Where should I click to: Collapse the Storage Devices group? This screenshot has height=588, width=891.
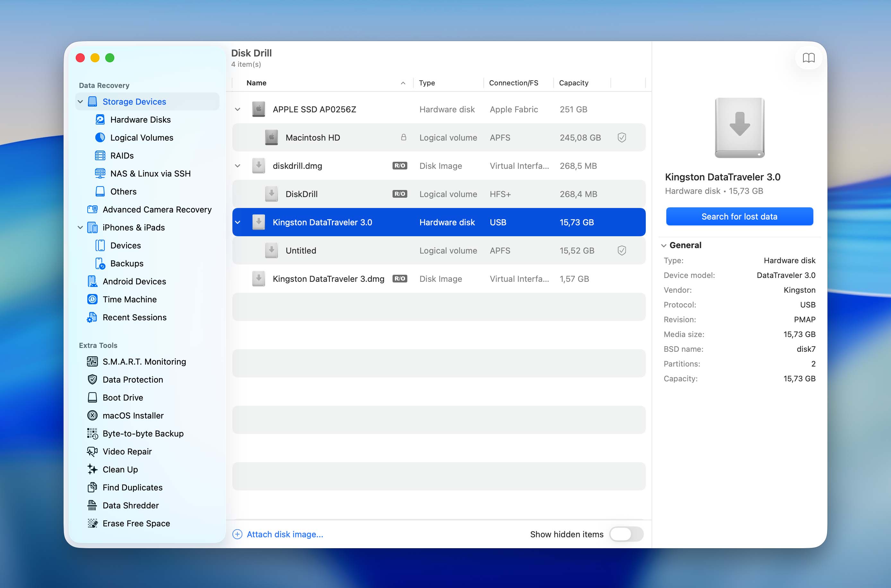pos(80,102)
